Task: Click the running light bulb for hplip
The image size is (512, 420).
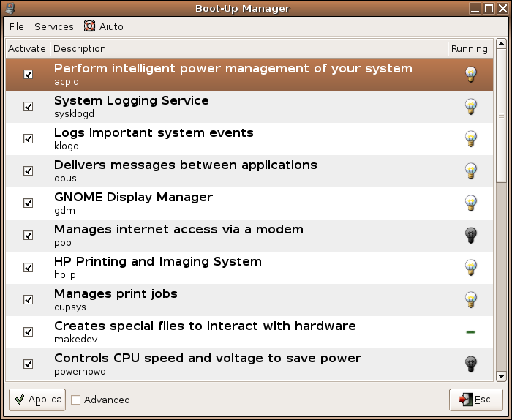Action: 470,267
